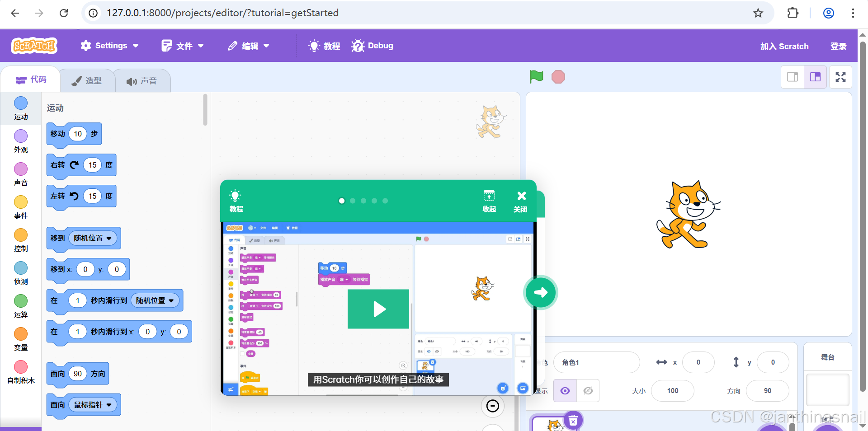
Task: Select the 运动 block category
Action: 21,108
